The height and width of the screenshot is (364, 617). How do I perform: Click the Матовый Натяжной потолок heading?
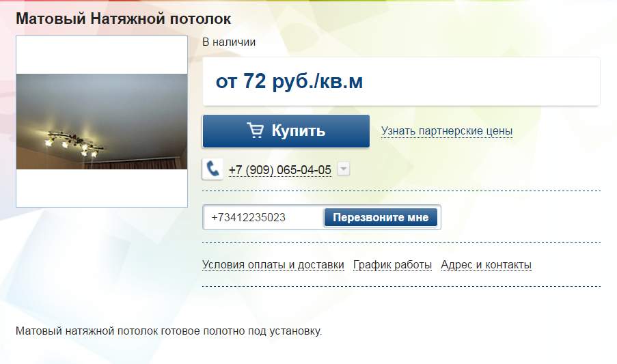tap(123, 19)
